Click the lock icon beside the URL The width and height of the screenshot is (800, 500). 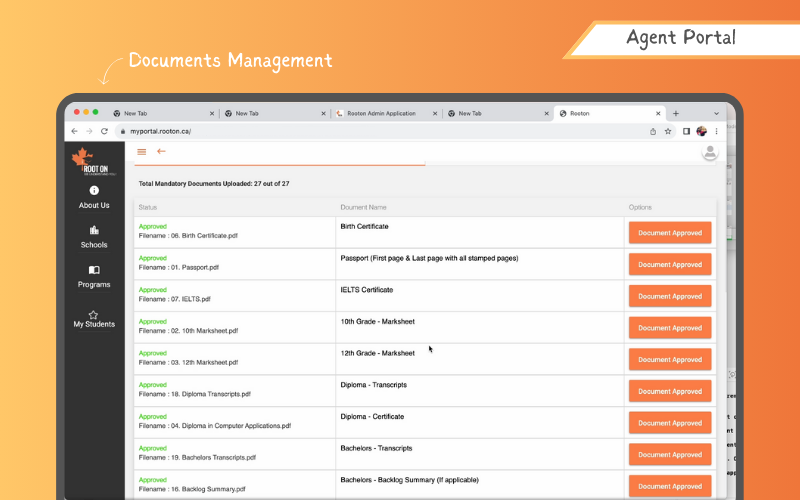[x=122, y=132]
